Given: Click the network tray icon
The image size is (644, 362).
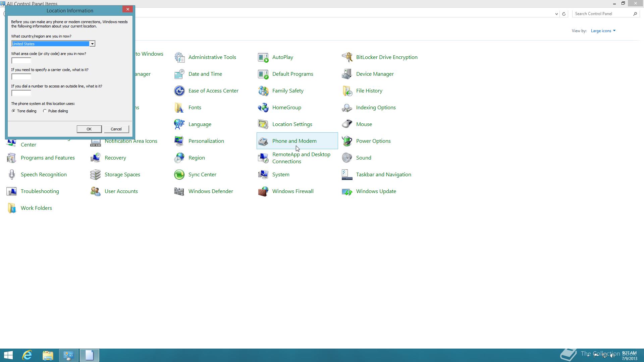Looking at the screenshot, I should pyautogui.click(x=604, y=356).
